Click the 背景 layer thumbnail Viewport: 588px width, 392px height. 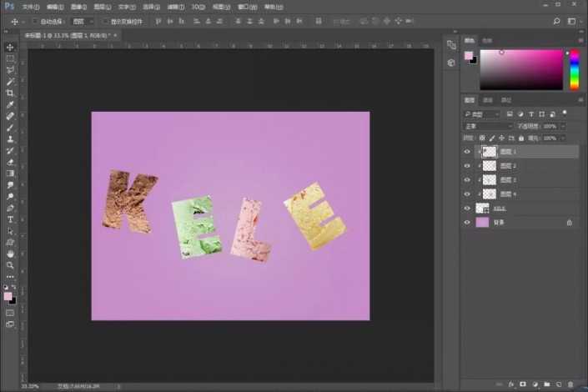[483, 223]
